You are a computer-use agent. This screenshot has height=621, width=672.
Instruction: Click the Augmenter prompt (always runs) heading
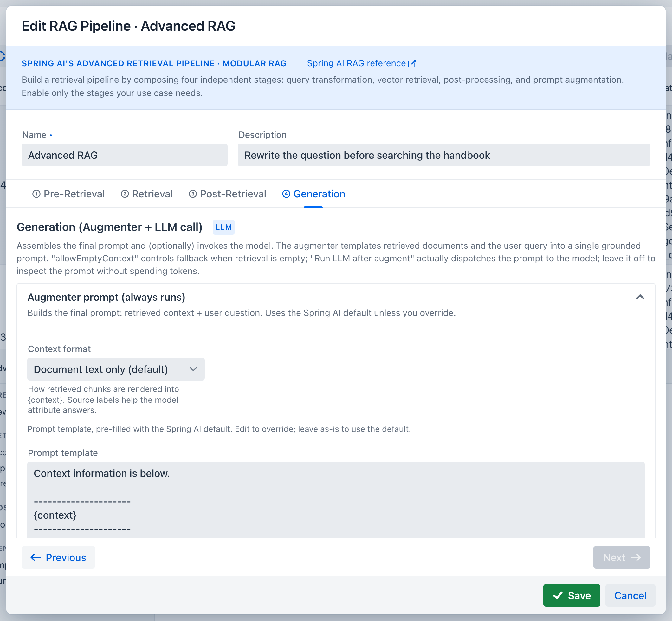(x=106, y=297)
